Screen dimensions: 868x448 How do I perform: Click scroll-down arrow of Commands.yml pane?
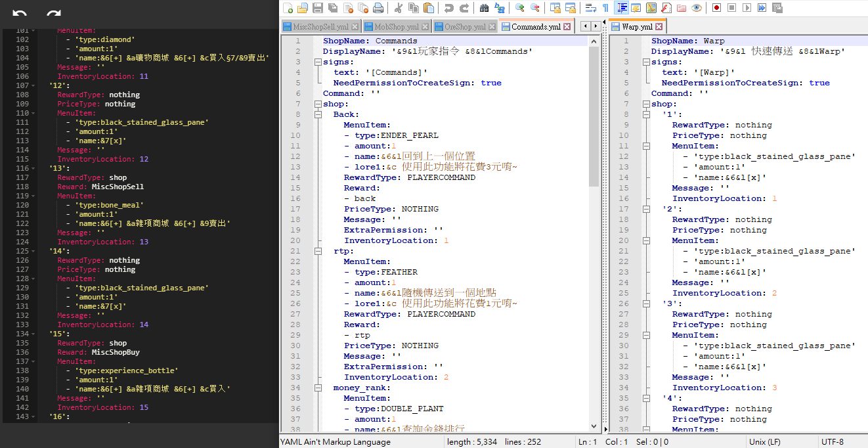tap(594, 426)
